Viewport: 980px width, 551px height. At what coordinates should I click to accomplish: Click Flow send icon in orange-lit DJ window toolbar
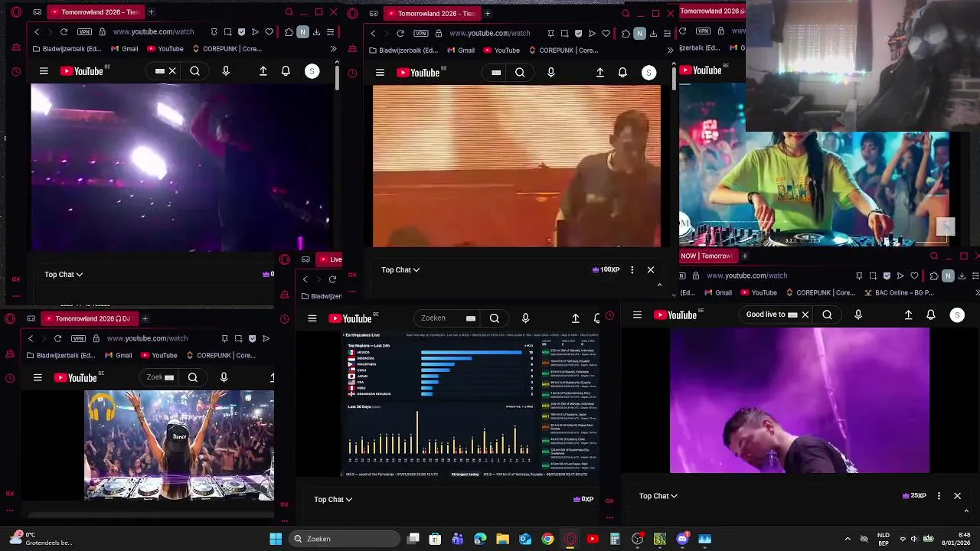pos(592,34)
